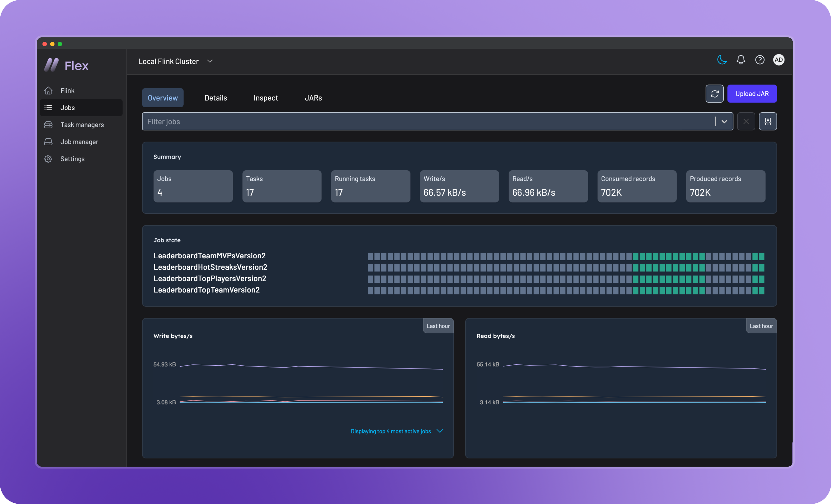Open Job manager in sidebar
The image size is (831, 504).
click(x=79, y=142)
